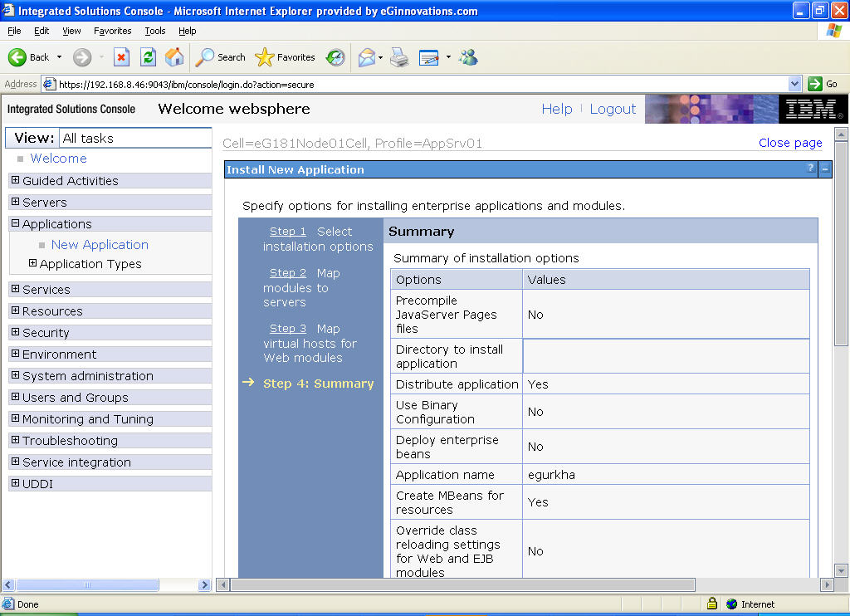
Task: Expand the Environment node
Action: (x=15, y=354)
